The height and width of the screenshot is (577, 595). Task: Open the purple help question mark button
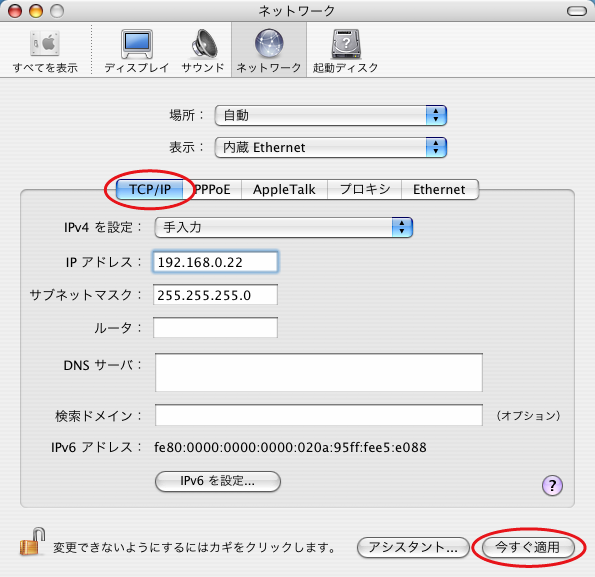click(x=552, y=486)
